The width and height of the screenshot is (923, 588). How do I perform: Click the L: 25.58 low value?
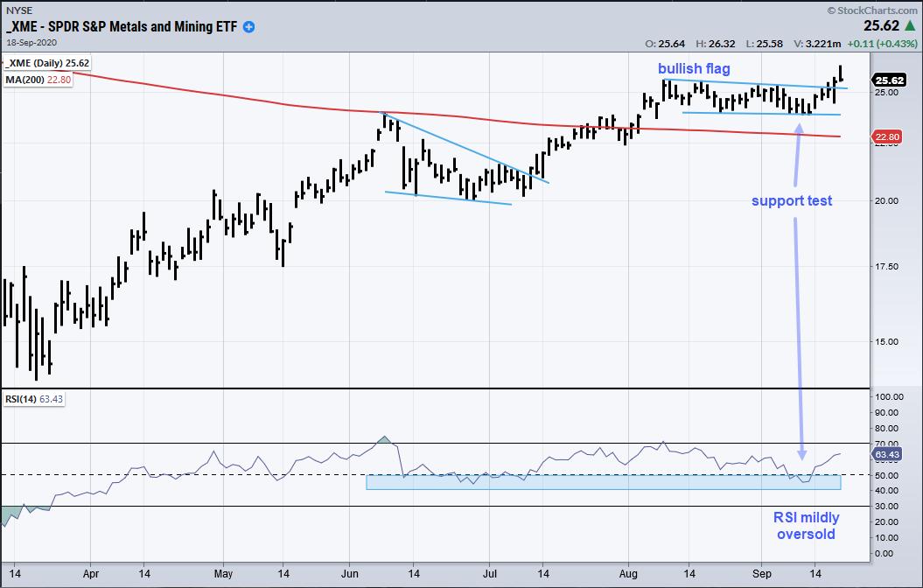(764, 44)
